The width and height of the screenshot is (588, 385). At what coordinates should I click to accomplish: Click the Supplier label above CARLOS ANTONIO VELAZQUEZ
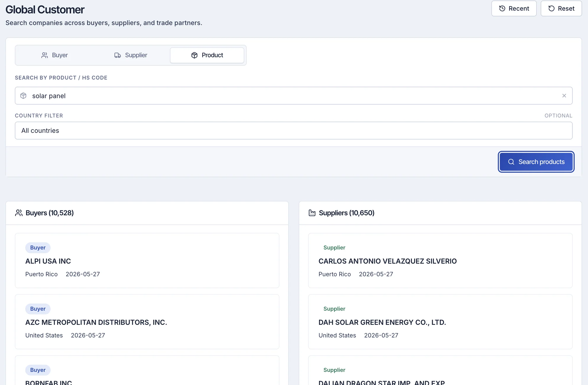(334, 248)
